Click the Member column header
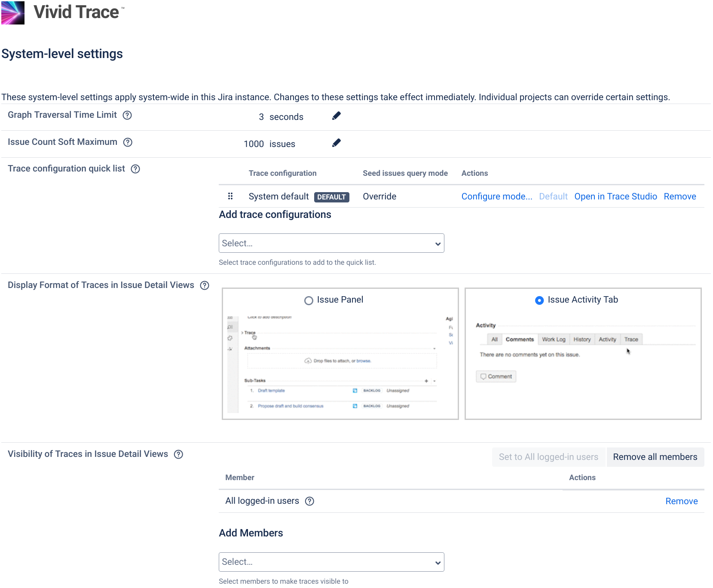 pyautogui.click(x=240, y=478)
